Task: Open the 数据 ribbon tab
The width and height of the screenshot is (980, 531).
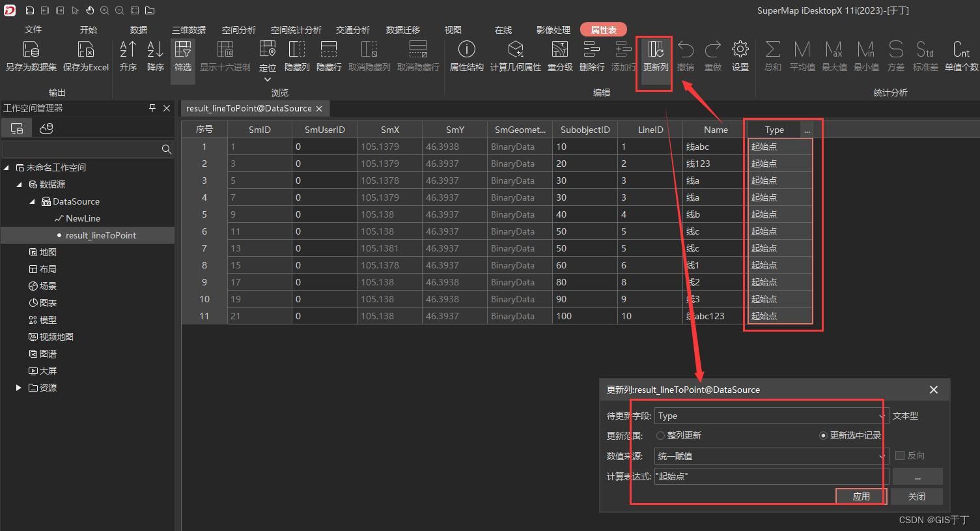Action: 139,30
